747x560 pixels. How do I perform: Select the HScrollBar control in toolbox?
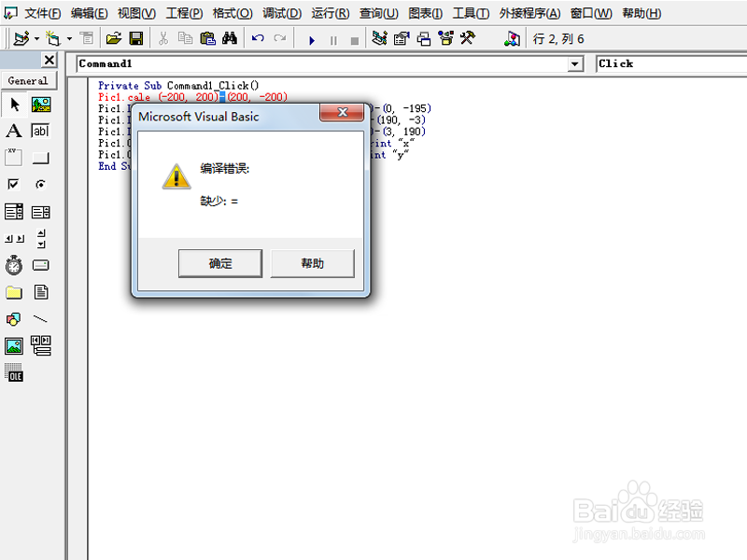[x=14, y=238]
